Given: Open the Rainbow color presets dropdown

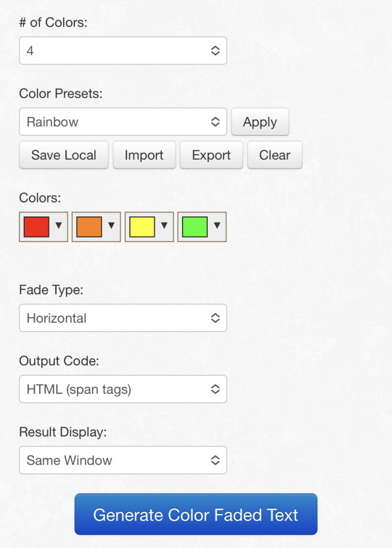Looking at the screenshot, I should (x=123, y=121).
